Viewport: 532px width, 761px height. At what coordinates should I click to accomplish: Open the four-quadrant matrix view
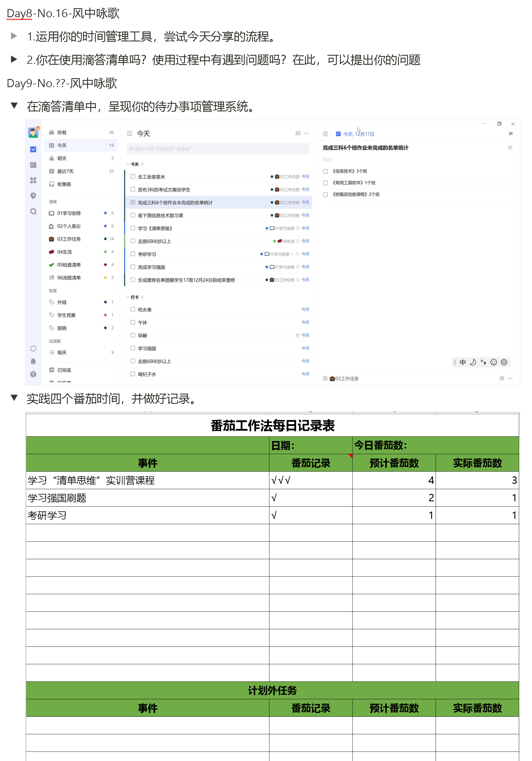[33, 180]
